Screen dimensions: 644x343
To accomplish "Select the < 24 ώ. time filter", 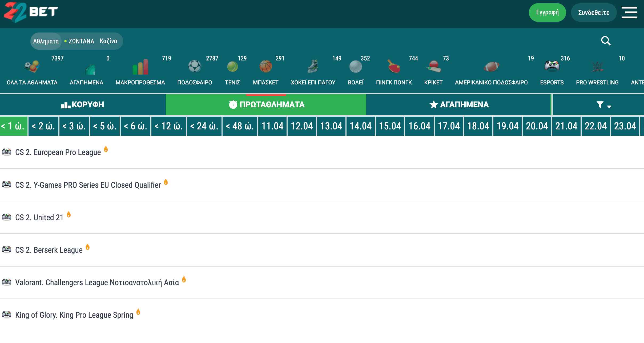I will tap(204, 126).
